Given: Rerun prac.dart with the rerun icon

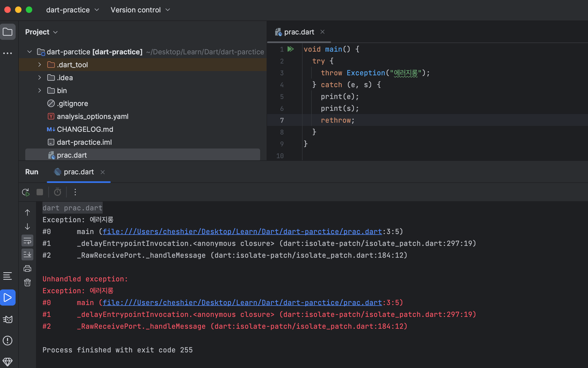Looking at the screenshot, I should [26, 192].
